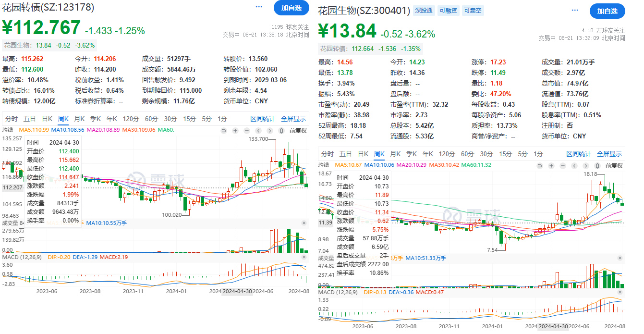Image resolution: width=644 pixels, height=334 pixels.
Task: Add 花园转债 to watchlist with 加自选
Action: (292, 8)
